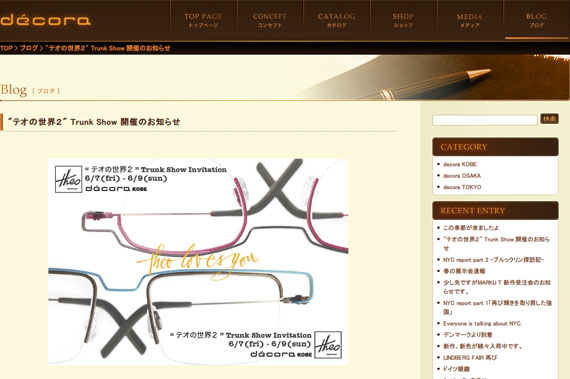Open decora TOKYO category
Viewport: 570px width, 379px height.
coord(462,187)
